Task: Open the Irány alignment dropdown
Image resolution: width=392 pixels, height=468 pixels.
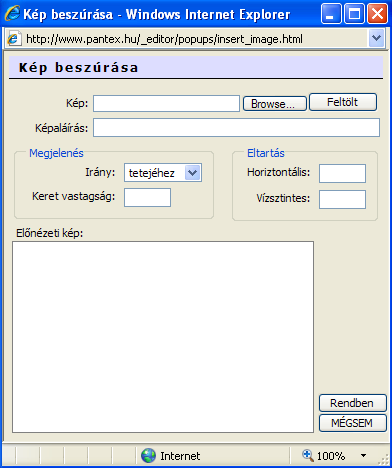Action: (x=163, y=173)
